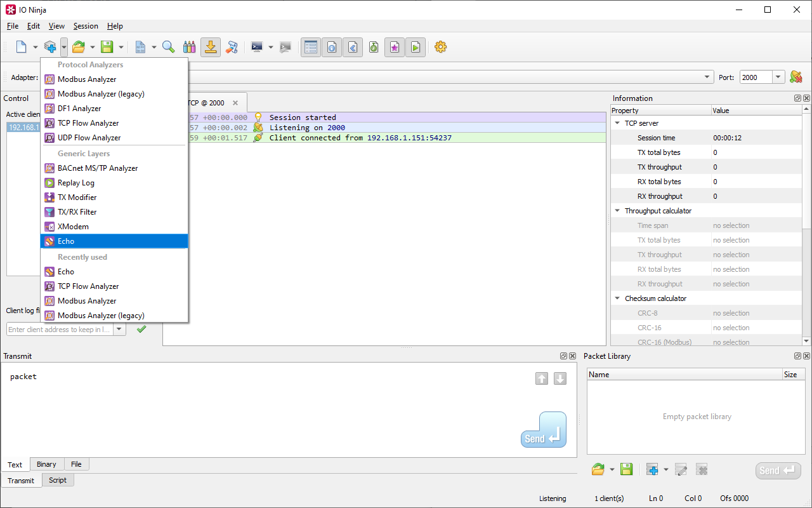Close the TCP @ 2000 session tab
812x508 pixels.
coord(235,103)
